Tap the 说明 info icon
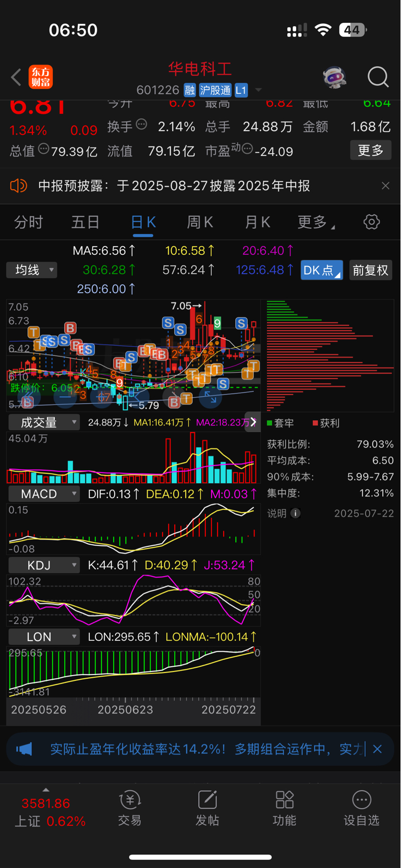This screenshot has height=868, width=401. click(295, 514)
